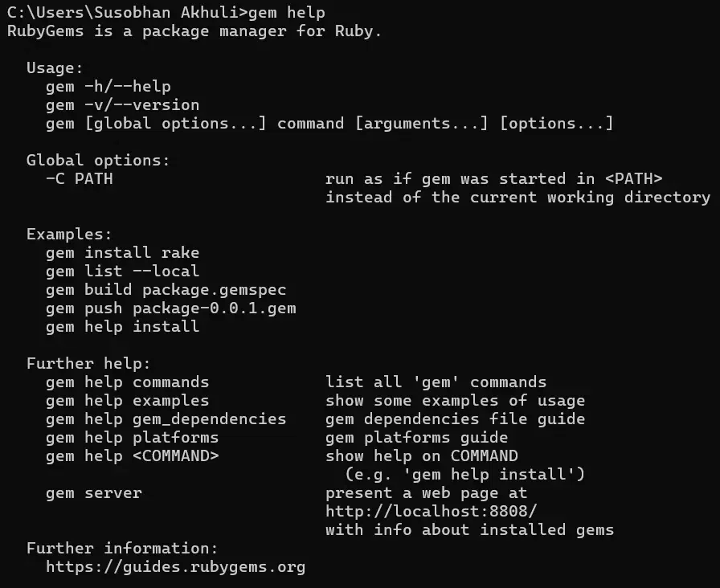Click the 'gem install rake' example line

122,252
